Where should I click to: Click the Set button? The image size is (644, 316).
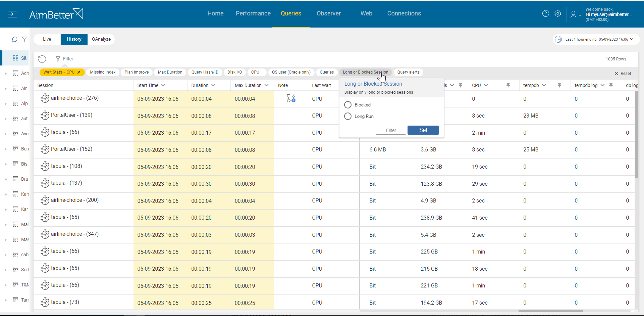tap(423, 130)
